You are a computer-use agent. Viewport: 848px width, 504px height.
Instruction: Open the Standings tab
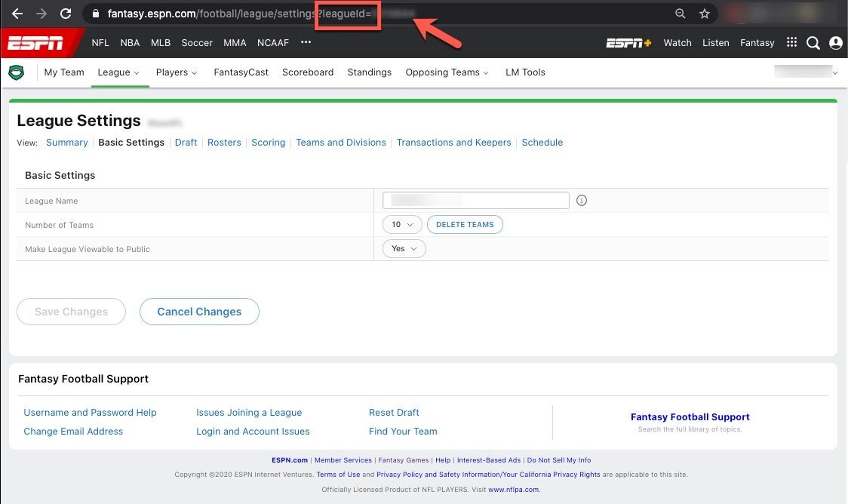(370, 72)
